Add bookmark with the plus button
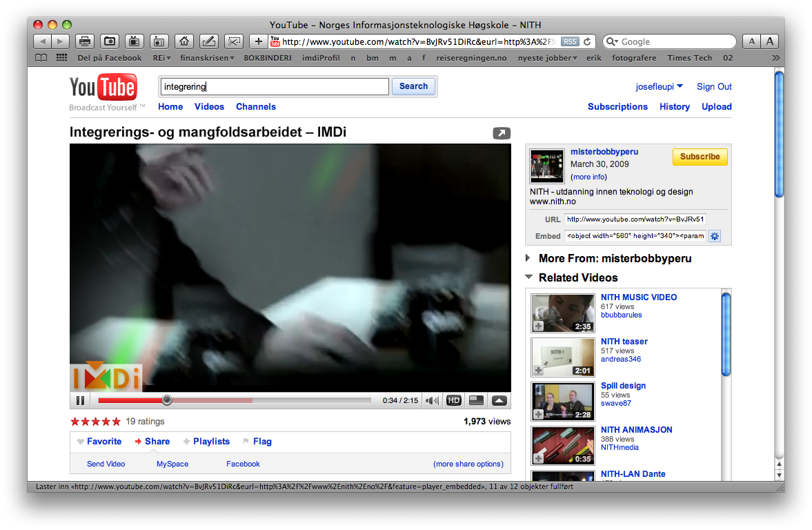 259,41
